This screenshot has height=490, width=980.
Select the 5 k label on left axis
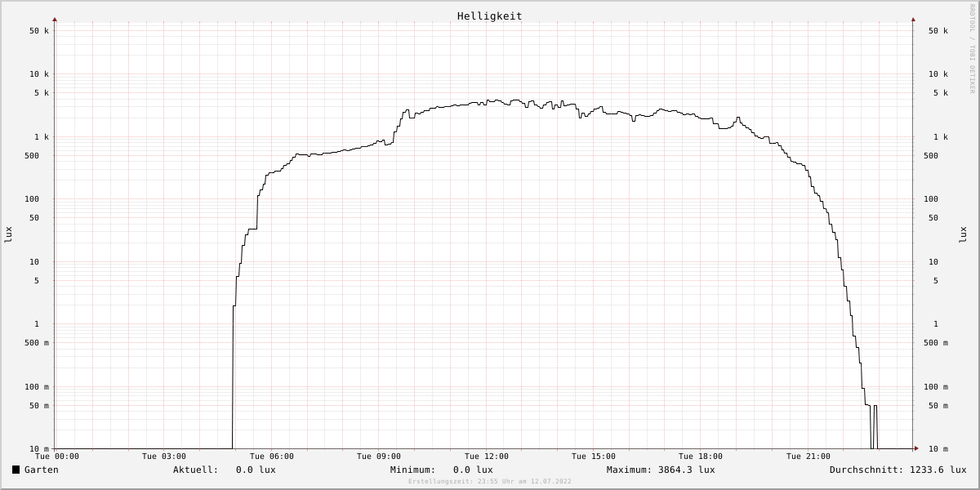click(42, 93)
